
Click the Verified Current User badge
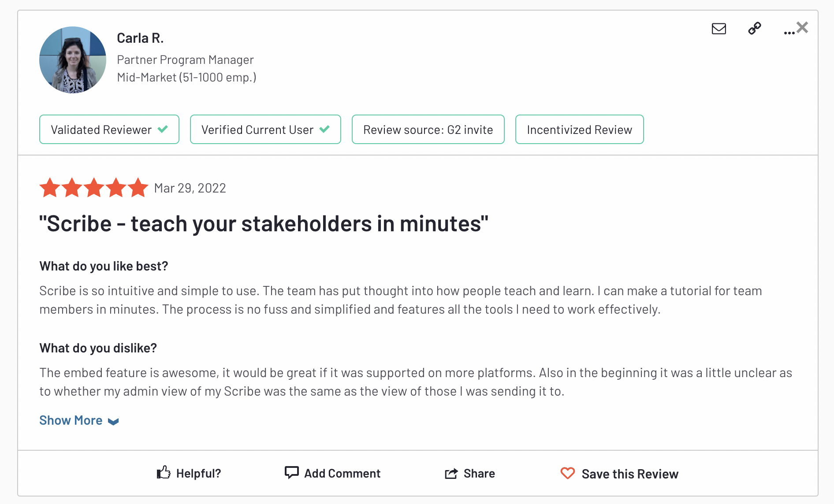[x=265, y=130]
